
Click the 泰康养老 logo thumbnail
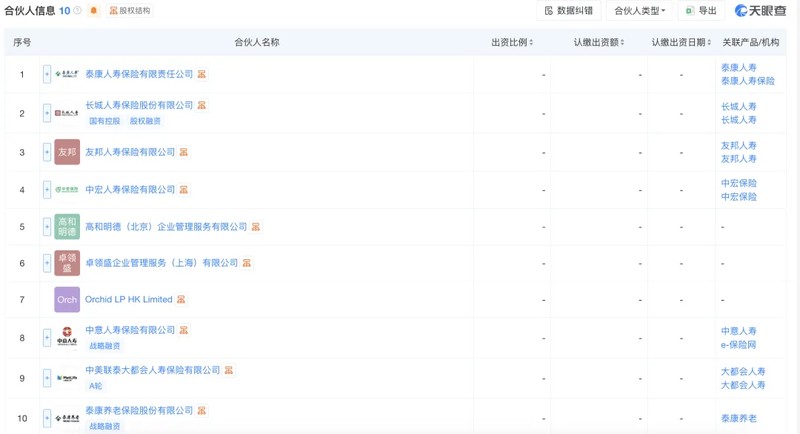[67, 418]
